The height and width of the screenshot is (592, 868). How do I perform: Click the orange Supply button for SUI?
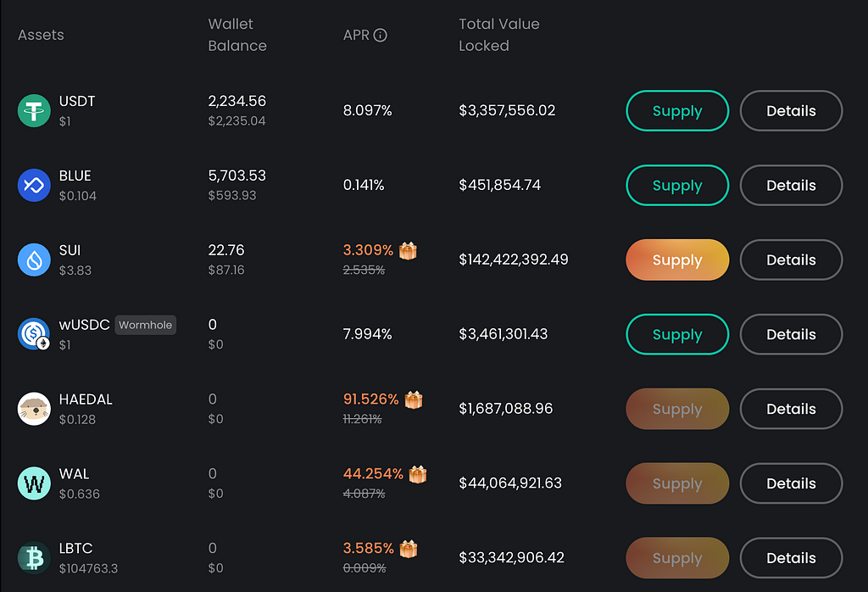pos(677,260)
